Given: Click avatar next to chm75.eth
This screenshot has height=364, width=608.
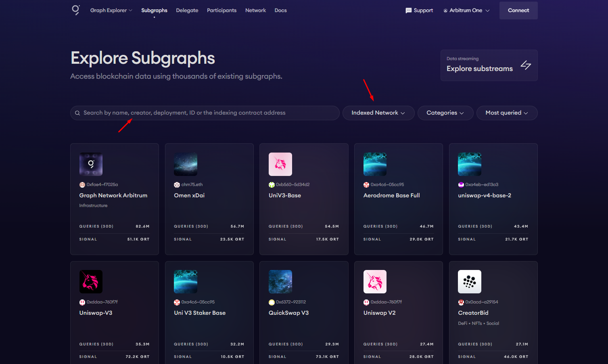Looking at the screenshot, I should (x=177, y=185).
